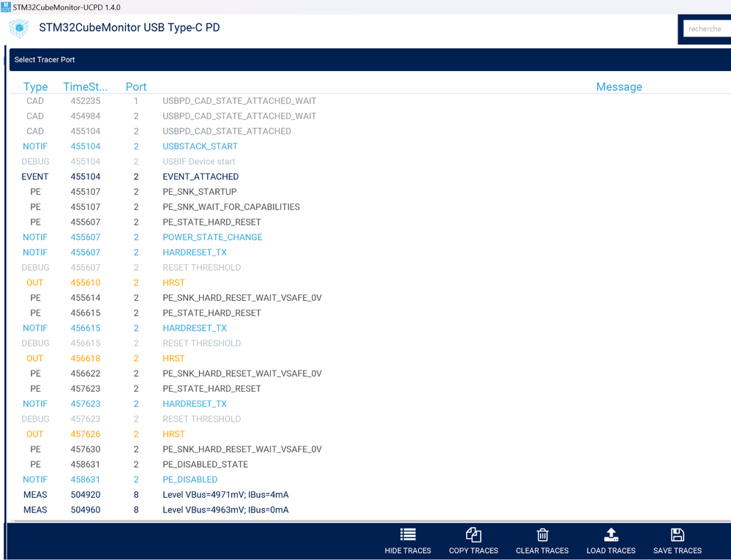Image resolution: width=731 pixels, height=560 pixels.
Task: Select PE_STATE_HARD_RESET message at timestamp 455607
Action: (x=211, y=222)
